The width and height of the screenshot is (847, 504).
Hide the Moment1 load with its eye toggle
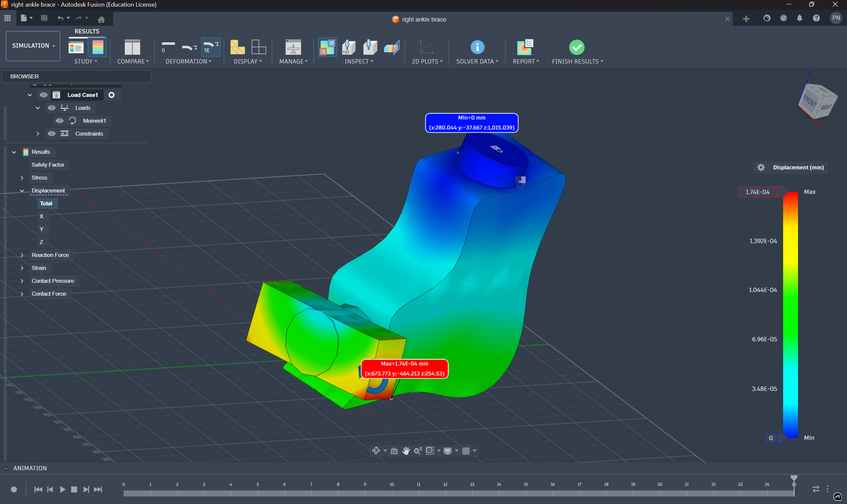[x=60, y=121]
